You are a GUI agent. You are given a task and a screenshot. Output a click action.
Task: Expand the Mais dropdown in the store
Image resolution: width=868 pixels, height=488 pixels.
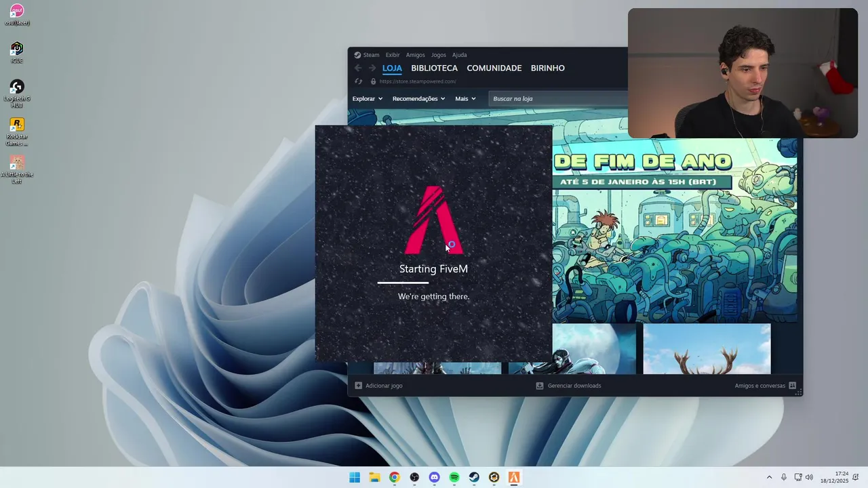pyautogui.click(x=465, y=99)
